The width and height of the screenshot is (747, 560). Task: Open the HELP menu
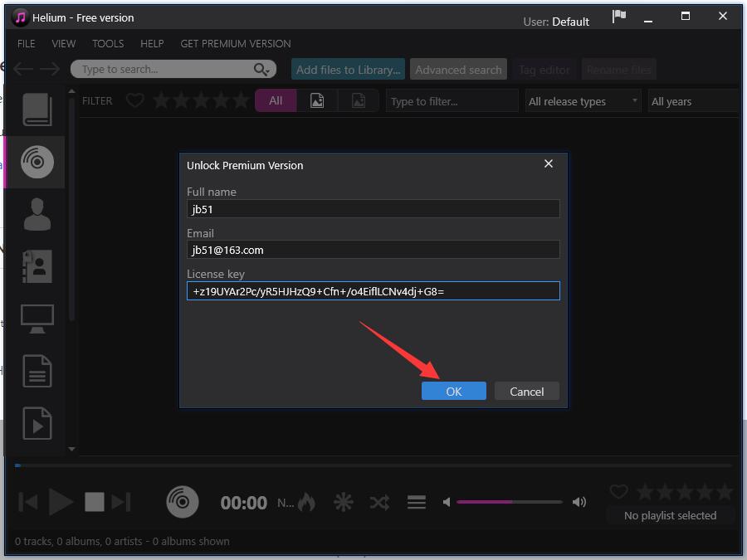pos(152,43)
